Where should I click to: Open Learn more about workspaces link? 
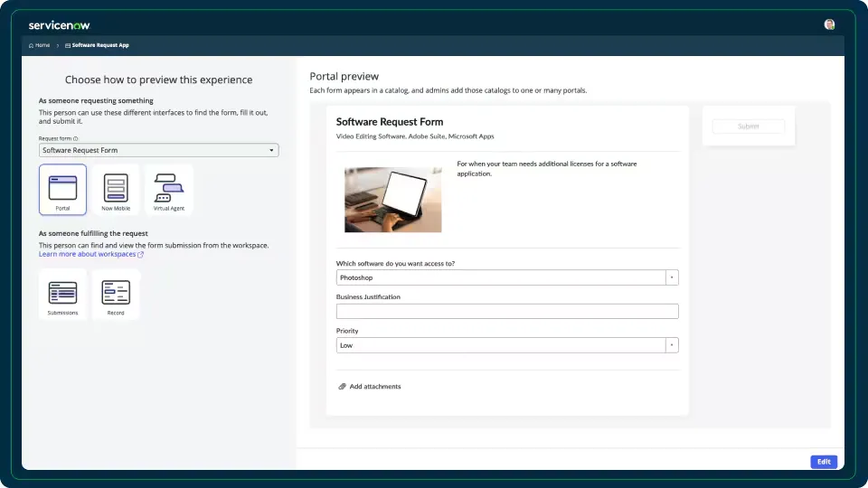pos(91,254)
